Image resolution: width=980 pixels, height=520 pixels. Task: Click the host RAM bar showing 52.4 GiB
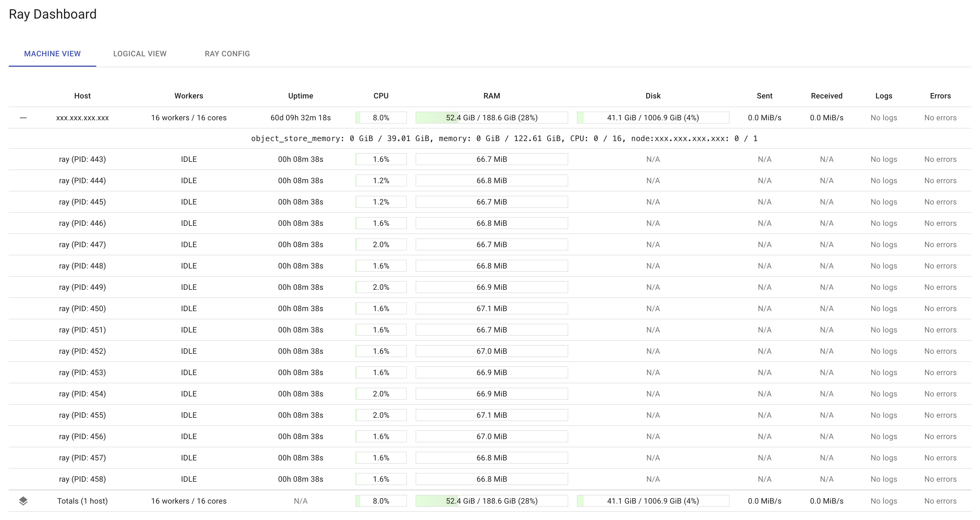coord(492,118)
